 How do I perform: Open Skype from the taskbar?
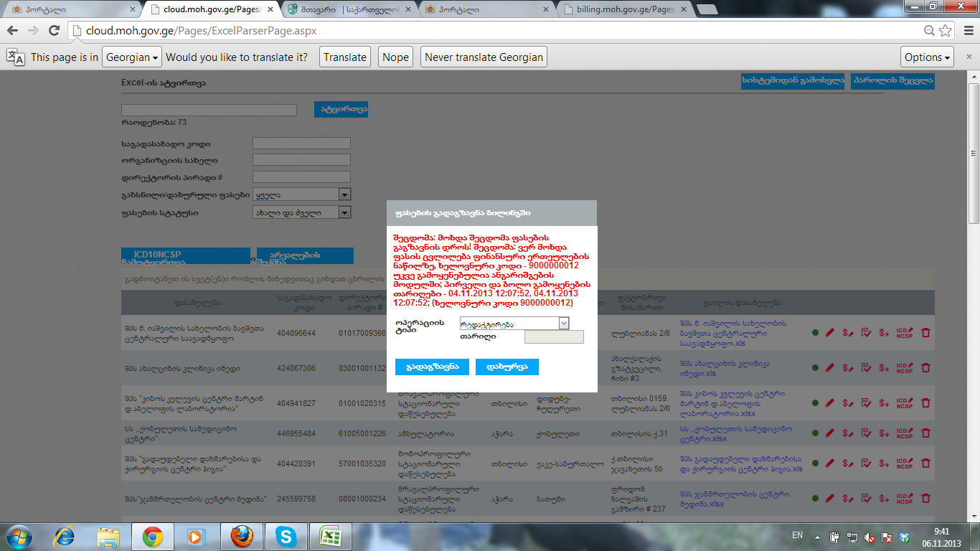click(286, 536)
